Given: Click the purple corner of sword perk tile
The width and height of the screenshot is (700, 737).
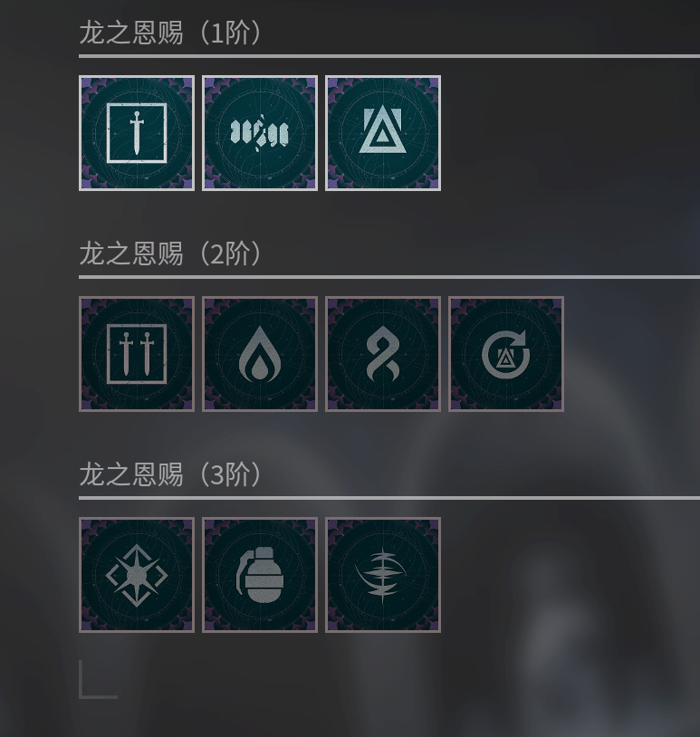Looking at the screenshot, I should point(91,87).
